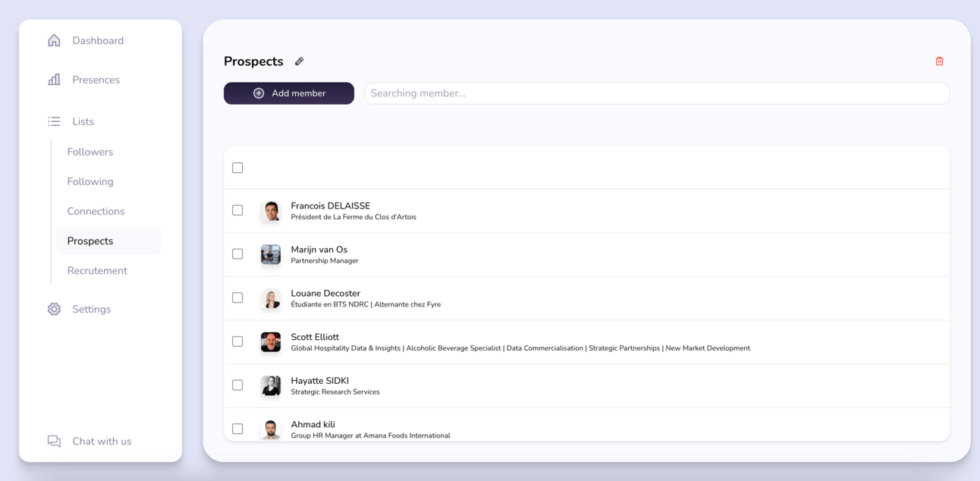Tick the checkbox for Ahmad kili
This screenshot has width=980, height=481.
click(x=237, y=429)
